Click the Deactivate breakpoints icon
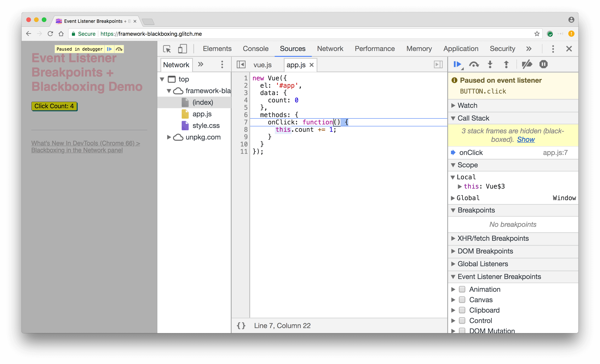The height and width of the screenshot is (364, 600). click(527, 64)
